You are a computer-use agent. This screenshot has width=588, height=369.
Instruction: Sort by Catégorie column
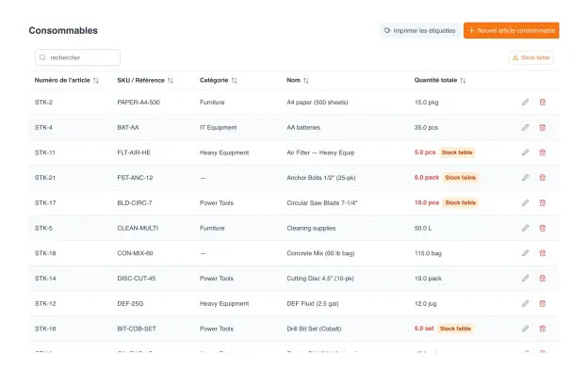point(234,81)
